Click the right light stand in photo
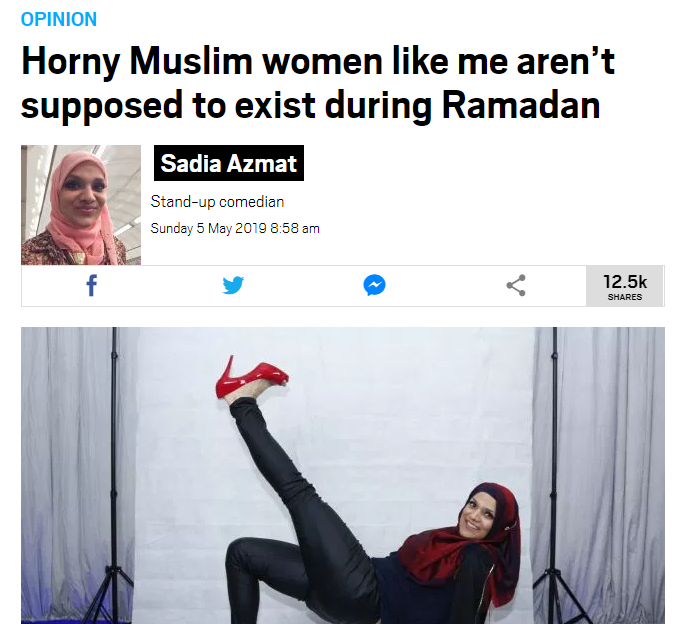682x624 pixels. [x=555, y=476]
